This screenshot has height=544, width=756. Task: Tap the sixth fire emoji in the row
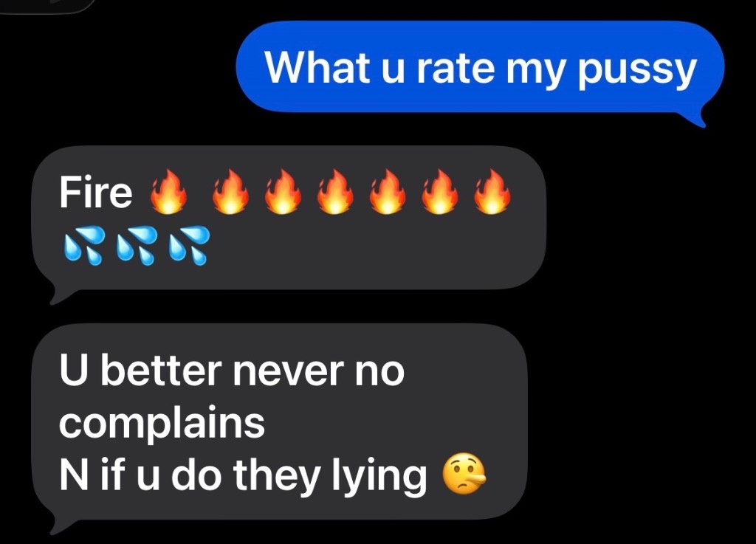(x=440, y=191)
